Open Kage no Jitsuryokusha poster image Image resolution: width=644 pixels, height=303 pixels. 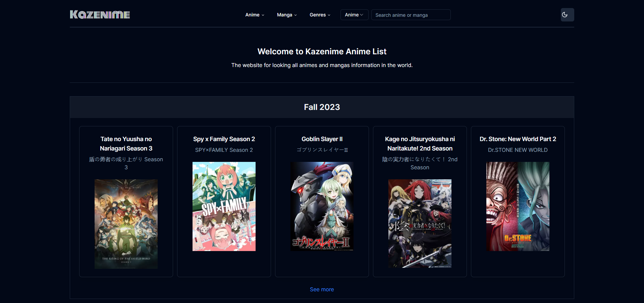420,224
